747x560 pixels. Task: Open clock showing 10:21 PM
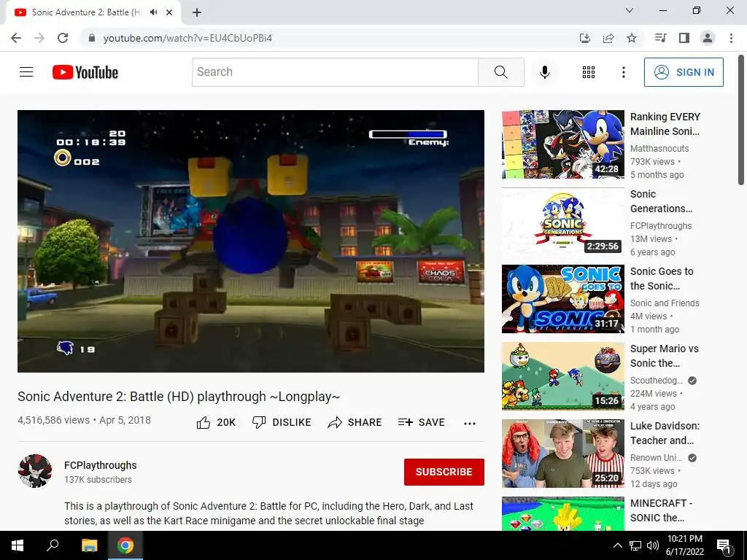click(684, 545)
